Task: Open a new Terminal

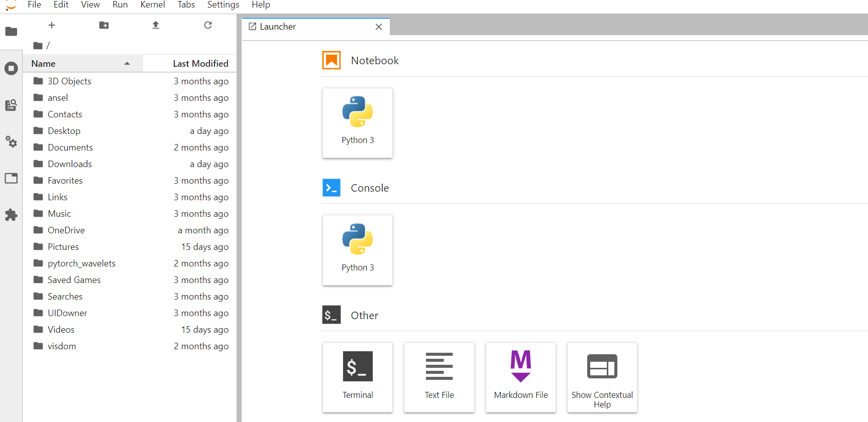Action: 358,377
